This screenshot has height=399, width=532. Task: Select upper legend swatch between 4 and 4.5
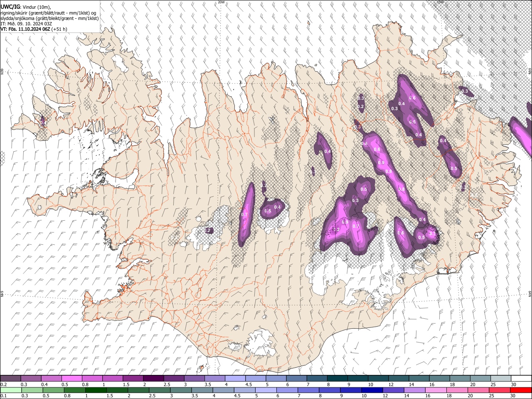point(235,378)
